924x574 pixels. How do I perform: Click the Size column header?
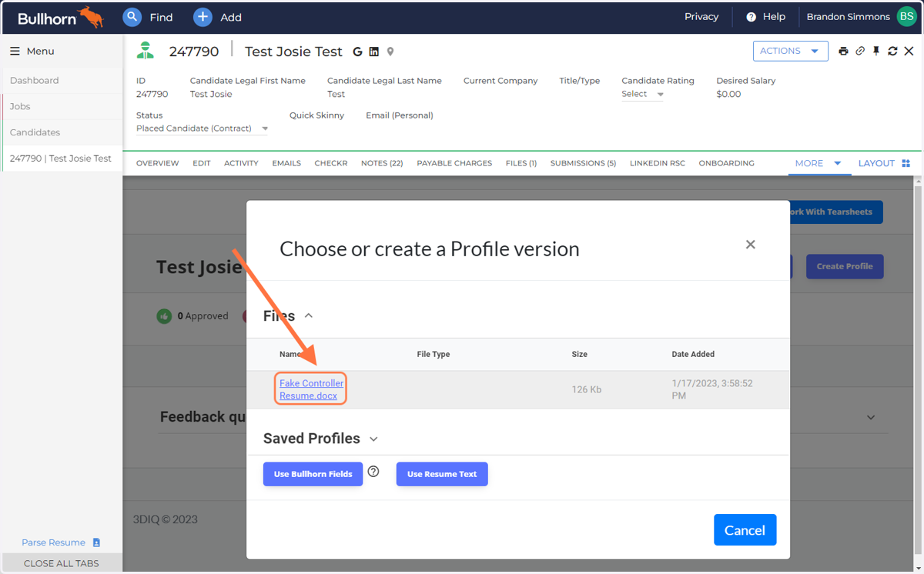click(x=580, y=355)
